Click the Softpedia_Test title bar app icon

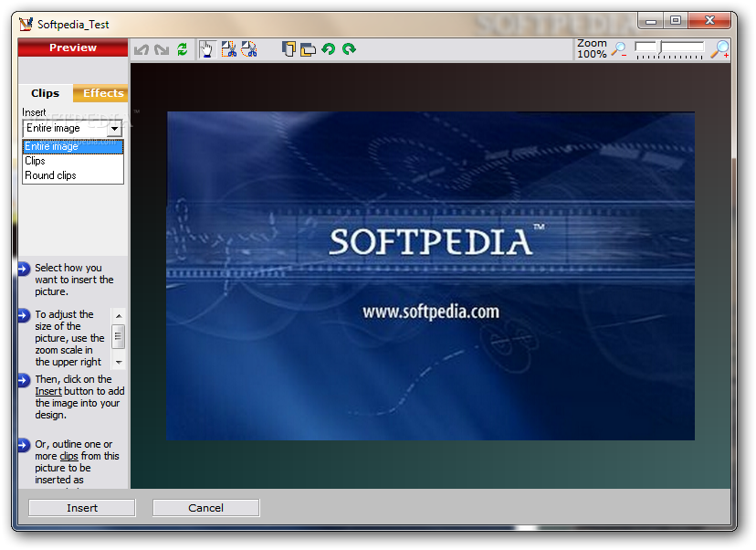click(26, 24)
